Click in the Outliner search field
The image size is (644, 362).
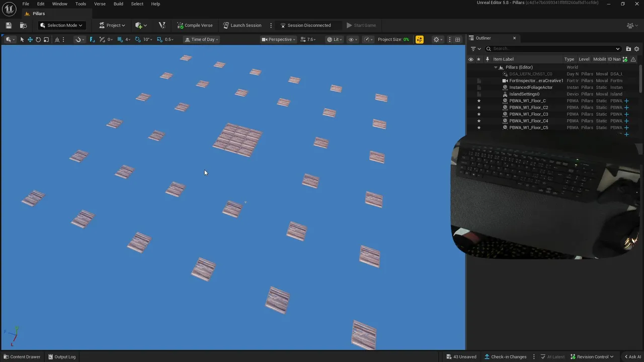point(553,49)
